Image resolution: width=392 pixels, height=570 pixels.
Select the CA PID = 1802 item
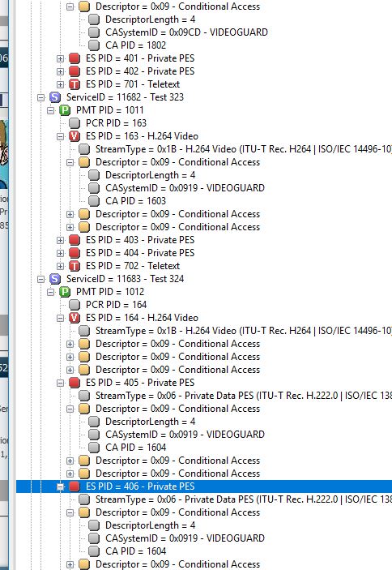pos(135,45)
